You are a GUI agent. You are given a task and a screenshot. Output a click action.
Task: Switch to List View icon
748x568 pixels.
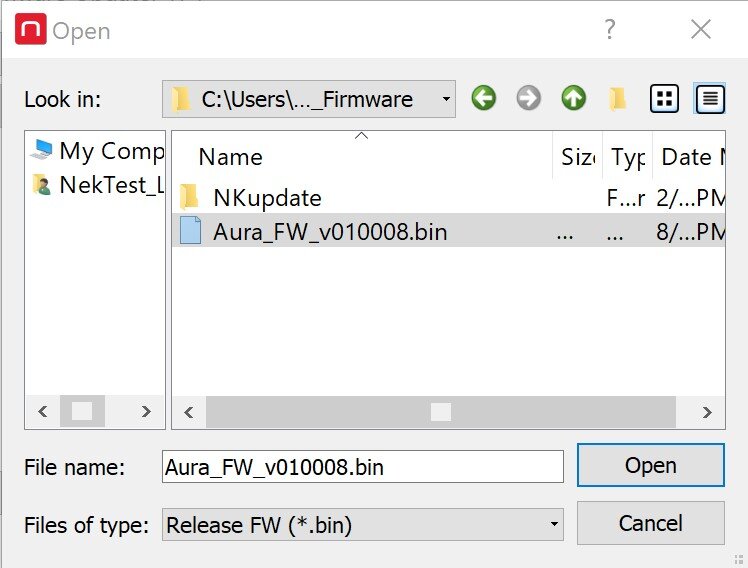pyautogui.click(x=665, y=99)
